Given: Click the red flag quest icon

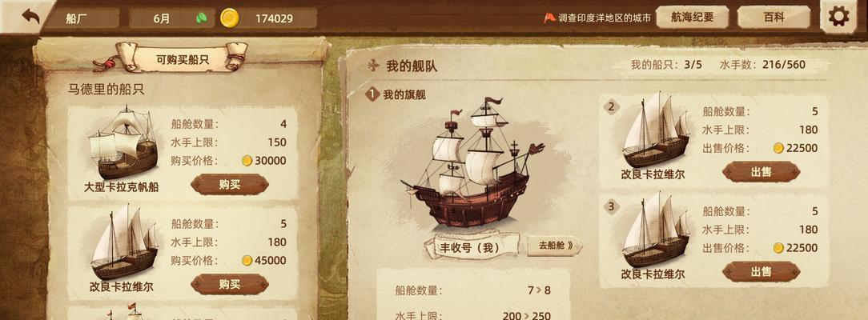Looking at the screenshot, I should click(549, 18).
